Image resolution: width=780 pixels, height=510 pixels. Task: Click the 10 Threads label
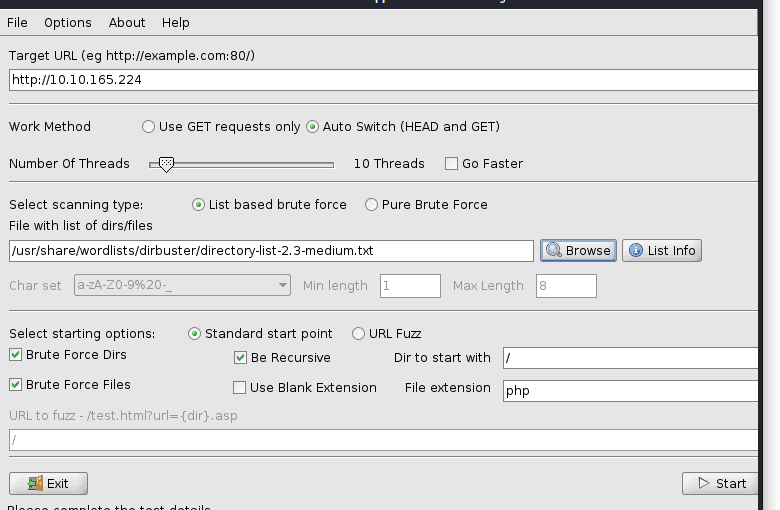(389, 164)
